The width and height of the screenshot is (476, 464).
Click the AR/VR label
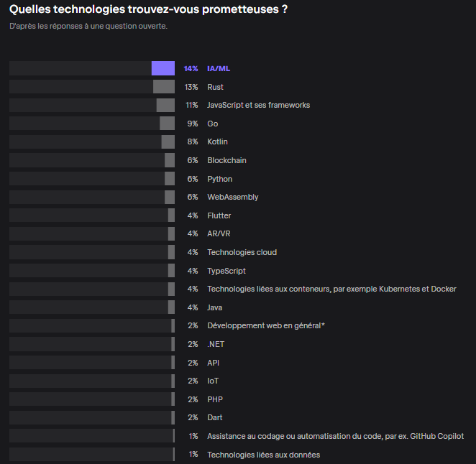click(219, 233)
